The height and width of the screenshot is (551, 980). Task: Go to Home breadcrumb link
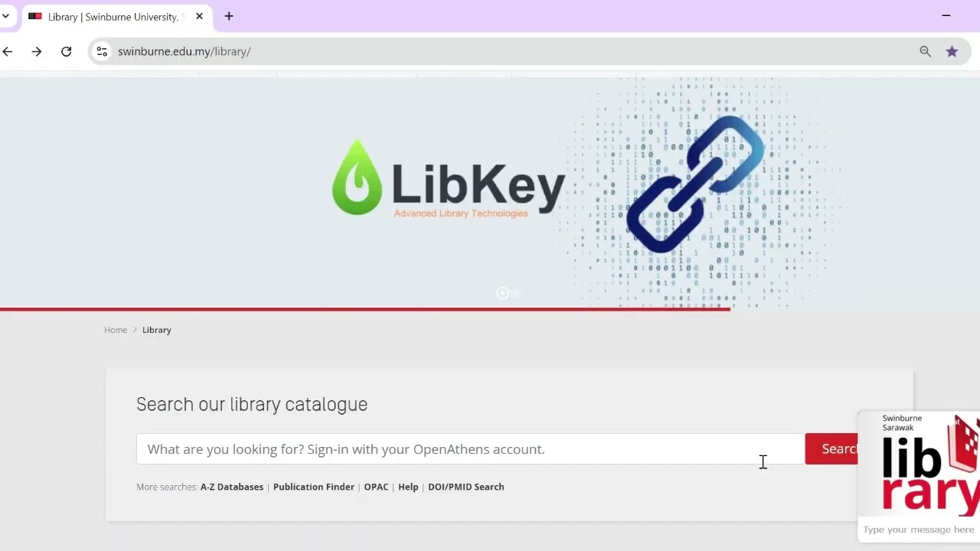pos(116,330)
